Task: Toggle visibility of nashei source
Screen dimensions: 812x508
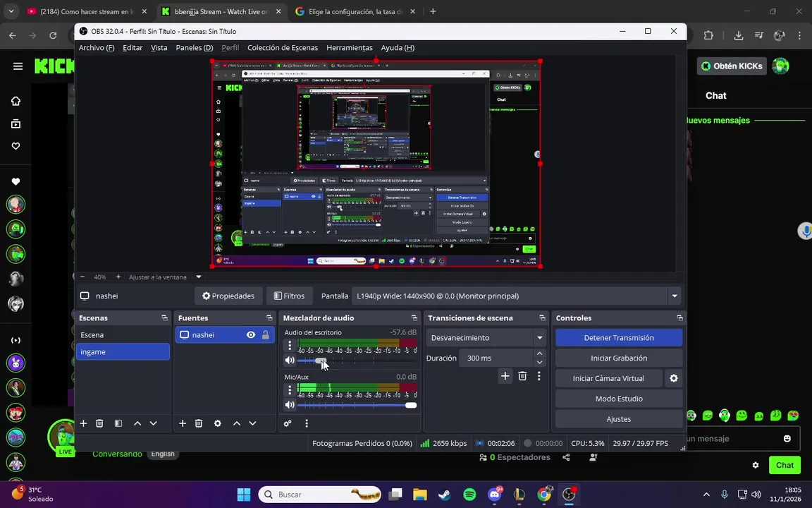Action: [x=251, y=335]
